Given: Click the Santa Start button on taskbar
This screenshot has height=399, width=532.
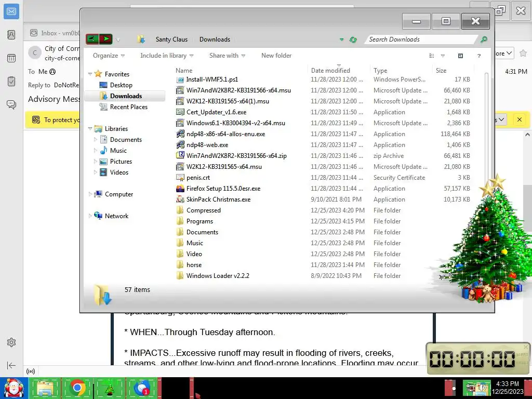Looking at the screenshot, I should pos(14,388).
